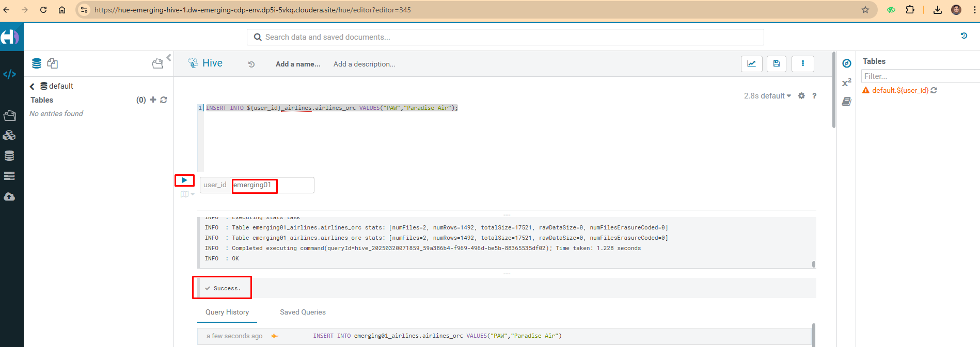Image resolution: width=980 pixels, height=347 pixels.
Task: Click the site information icon in address bar
Action: pyautogui.click(x=85, y=10)
